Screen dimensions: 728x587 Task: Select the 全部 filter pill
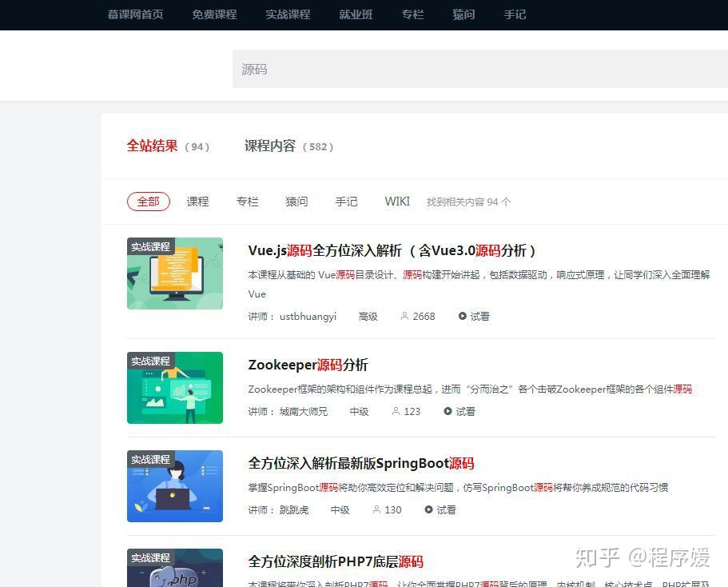(149, 202)
